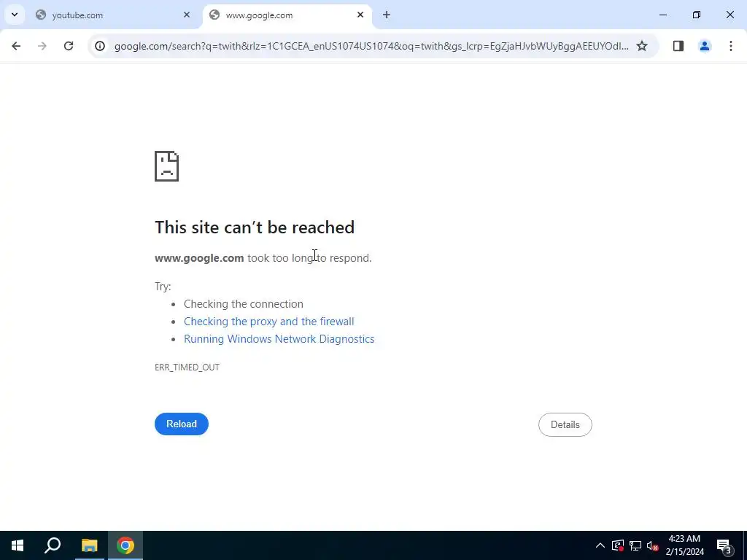Open Chrome's three-dot menu
Image resolution: width=747 pixels, height=560 pixels.
730,46
